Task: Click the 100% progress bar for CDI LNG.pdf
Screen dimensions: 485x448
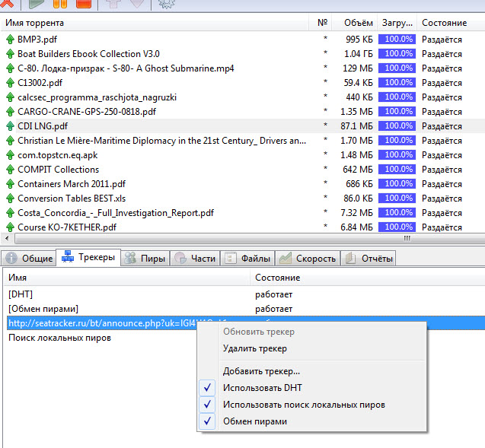Action: (397, 126)
